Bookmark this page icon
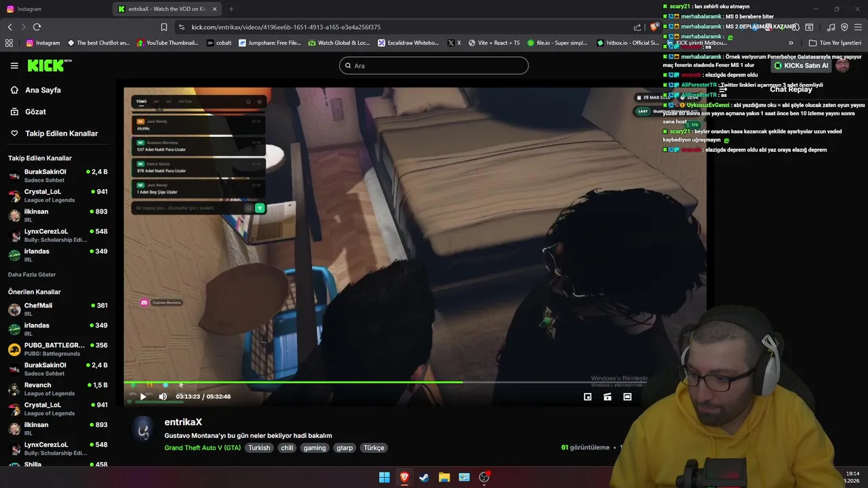This screenshot has width=868, height=488. 164,27
